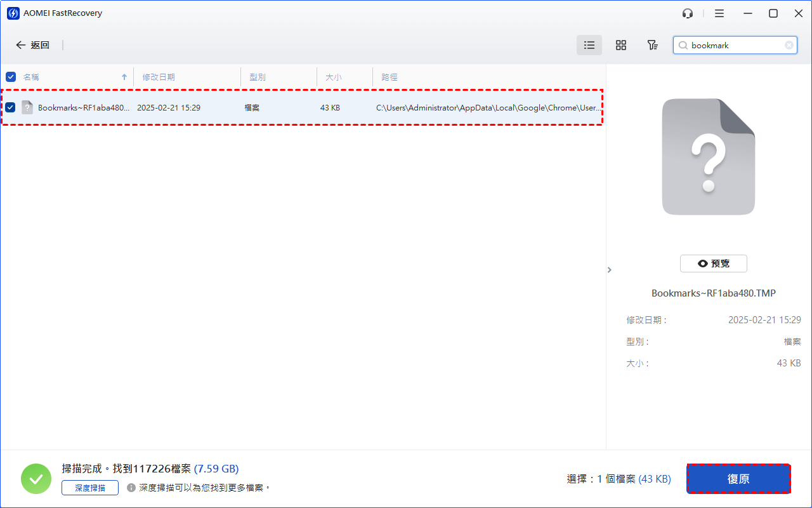Select the 2025-02-21 15:29 date cell in the file list
Viewport: 812px width, 508px height.
(169, 108)
